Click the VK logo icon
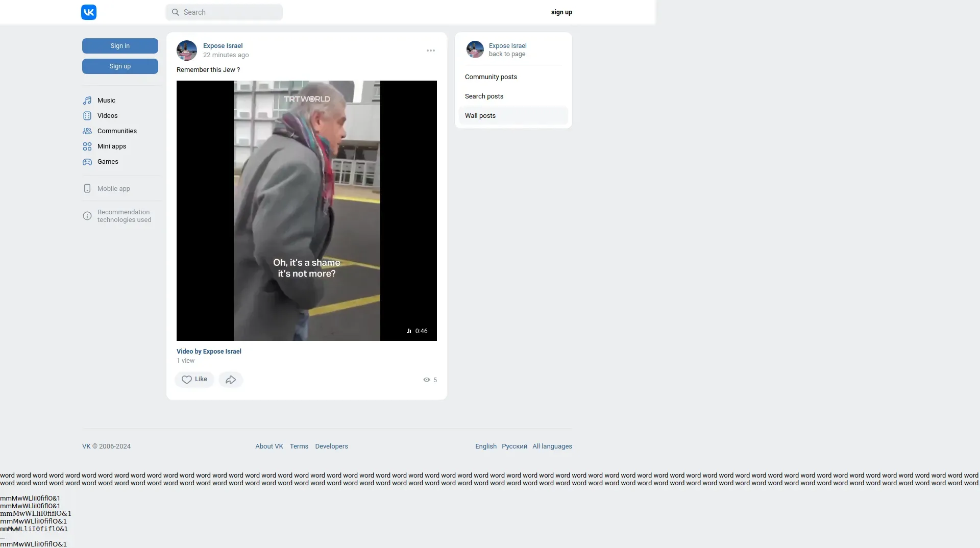Screen dimensions: 980x548 [89, 12]
